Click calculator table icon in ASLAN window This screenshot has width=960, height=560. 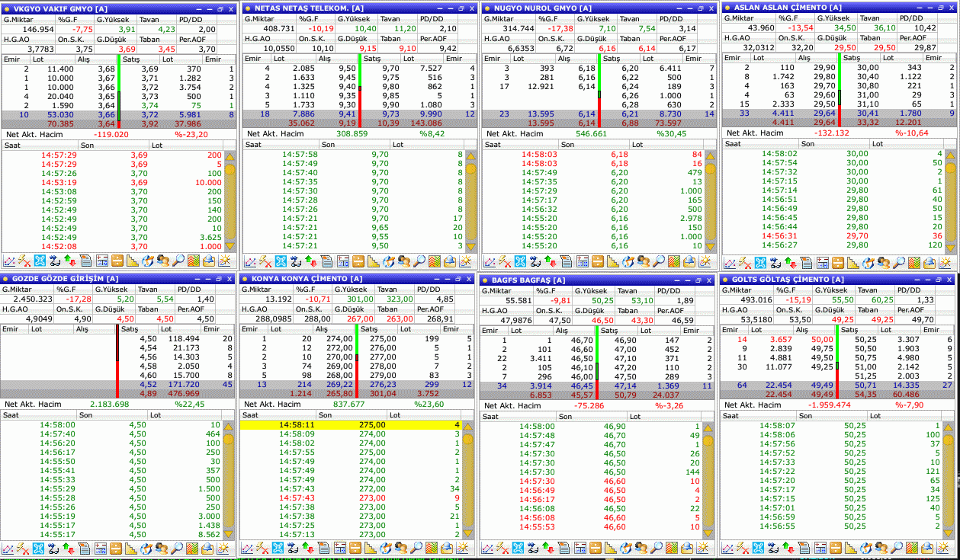point(823,263)
